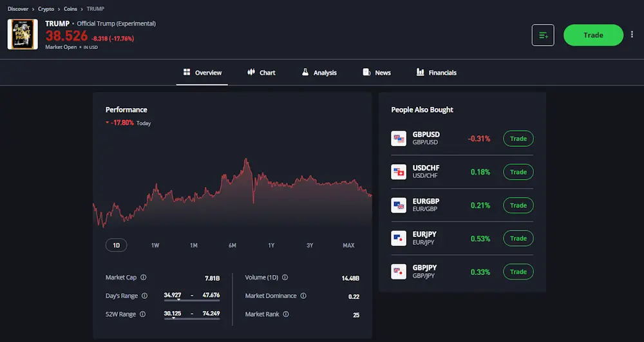Select the 1W time range

tap(155, 245)
